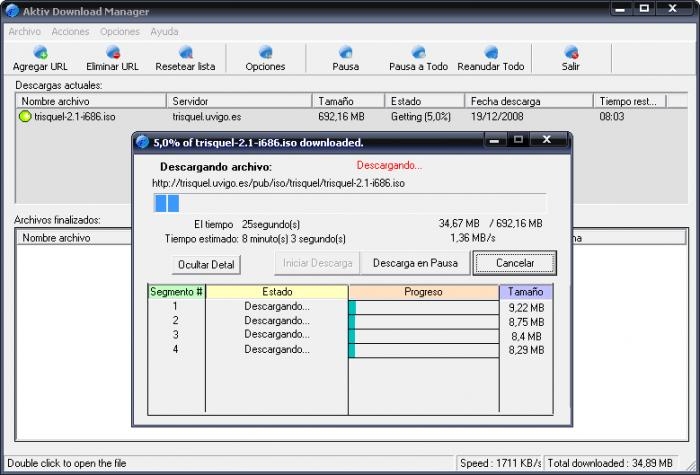Click the purple Tamaño header in segment table

tap(525, 292)
